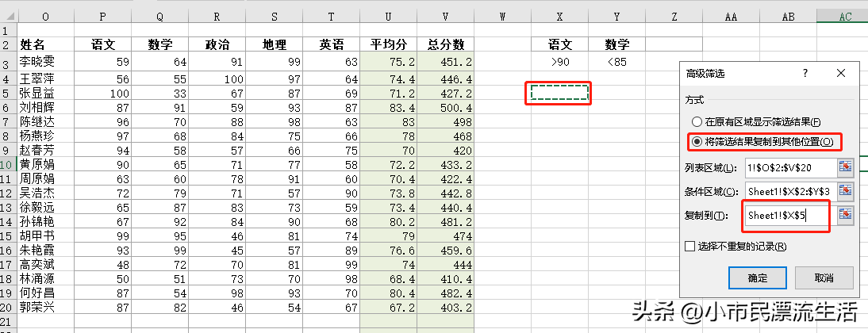
Task: Select column T header
Action: 331,17
